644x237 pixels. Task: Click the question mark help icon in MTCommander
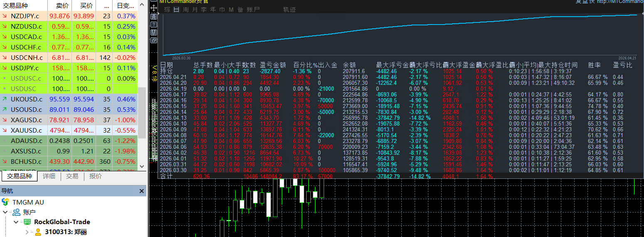click(x=154, y=24)
